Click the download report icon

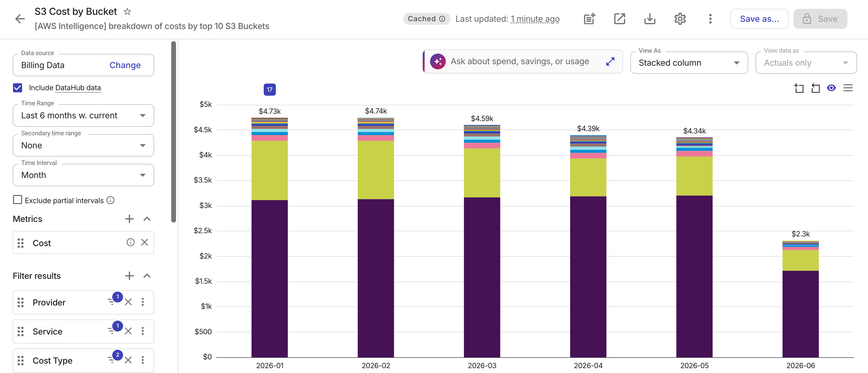click(650, 18)
